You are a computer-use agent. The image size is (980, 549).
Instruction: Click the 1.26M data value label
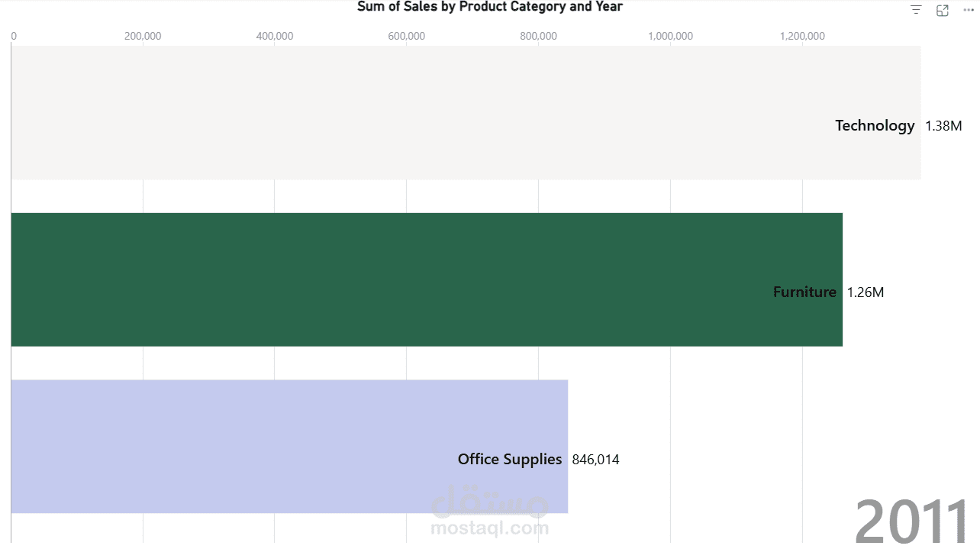866,292
